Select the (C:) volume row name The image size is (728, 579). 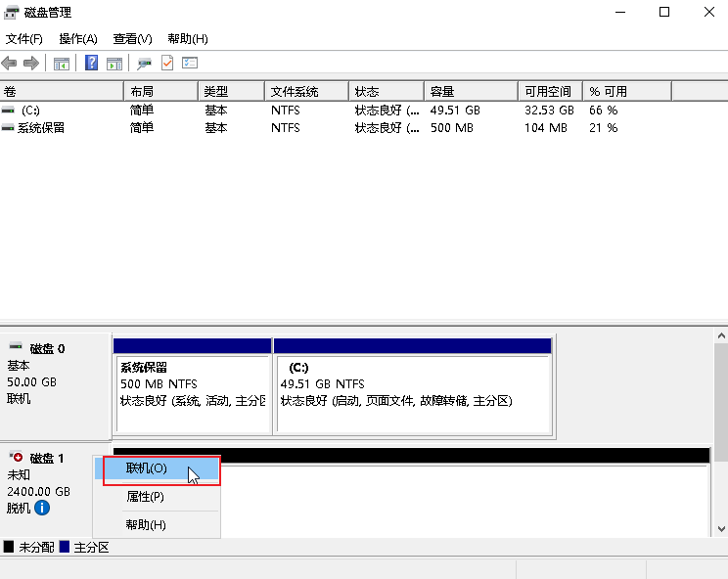(30, 111)
